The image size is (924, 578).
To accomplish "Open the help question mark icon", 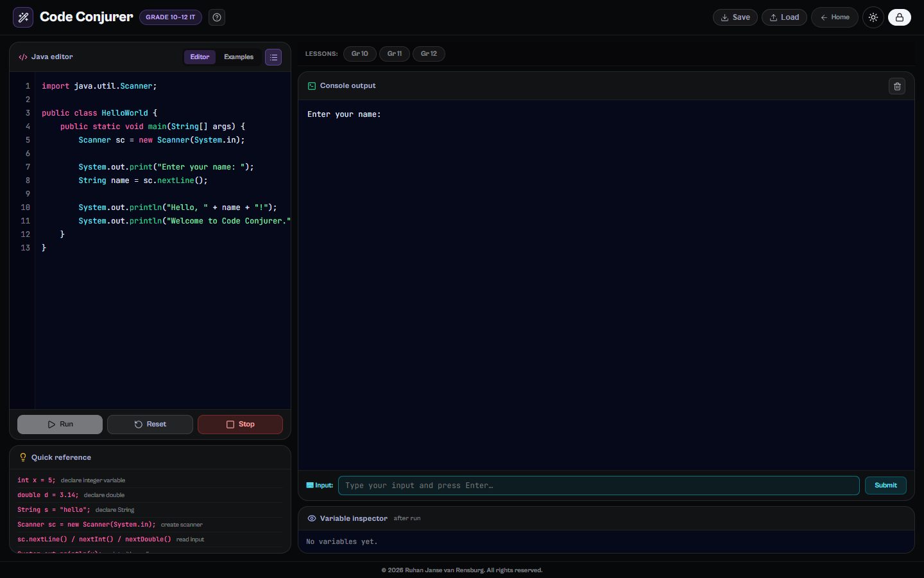I will 217,17.
